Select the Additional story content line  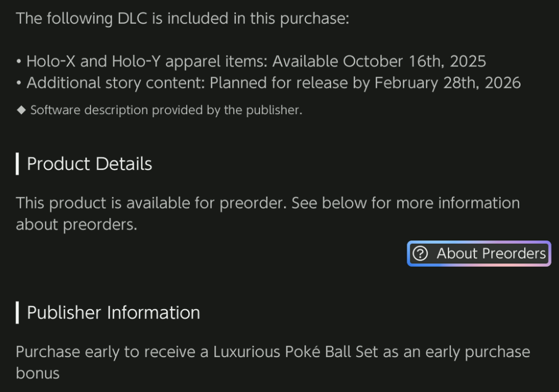(x=273, y=83)
